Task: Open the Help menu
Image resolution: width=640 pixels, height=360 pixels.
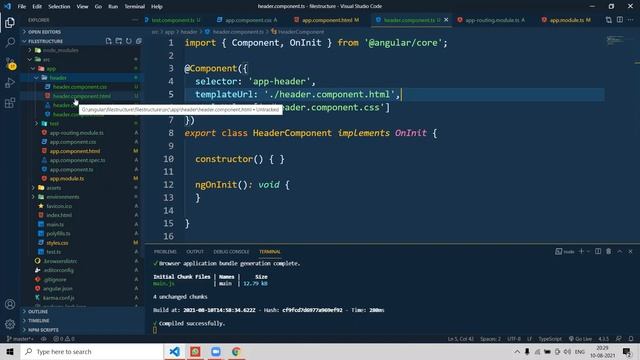Action: click(x=157, y=7)
